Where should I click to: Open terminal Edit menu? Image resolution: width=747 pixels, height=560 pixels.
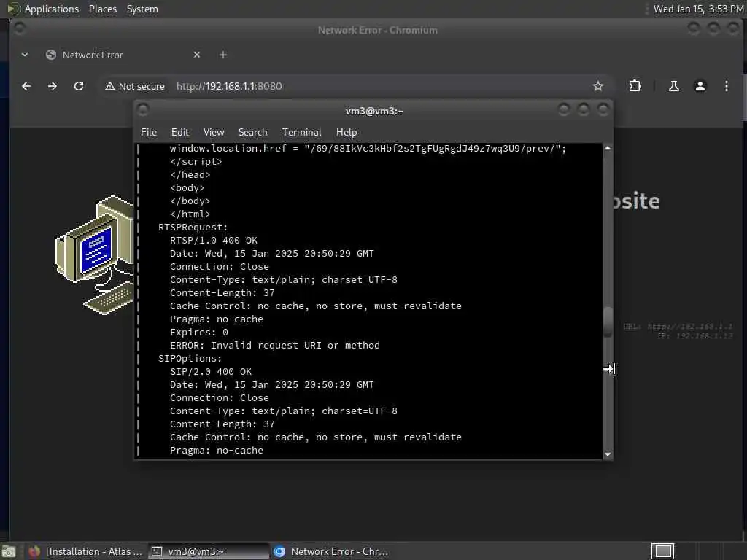click(x=180, y=133)
